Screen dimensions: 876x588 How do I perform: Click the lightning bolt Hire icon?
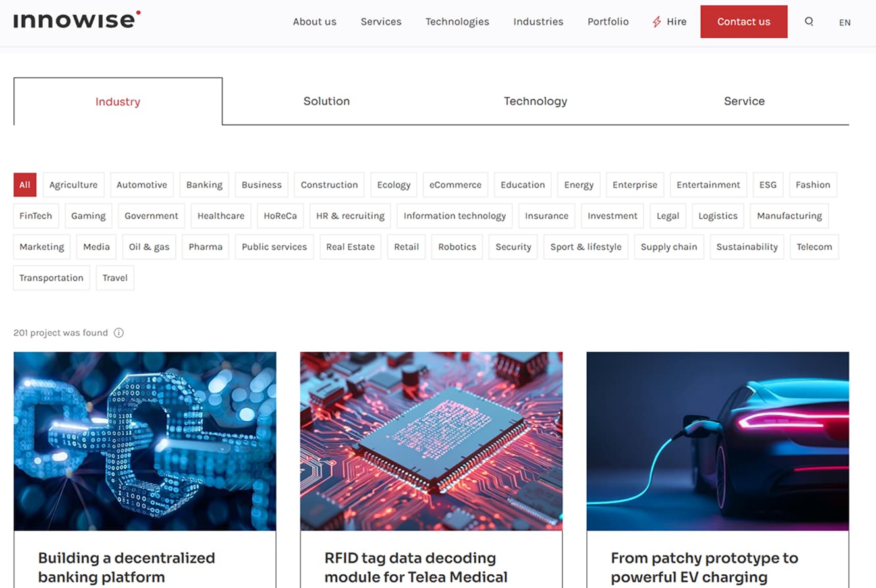click(656, 22)
